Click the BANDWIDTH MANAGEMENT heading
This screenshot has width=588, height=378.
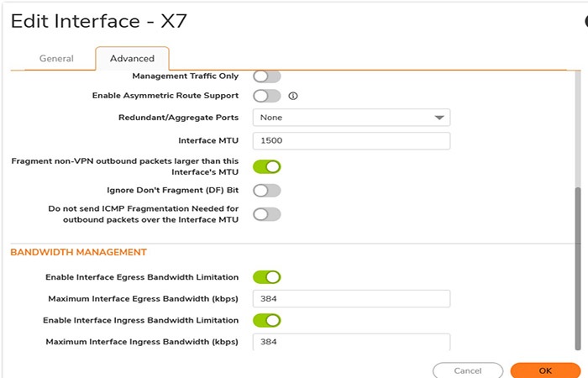tap(78, 252)
